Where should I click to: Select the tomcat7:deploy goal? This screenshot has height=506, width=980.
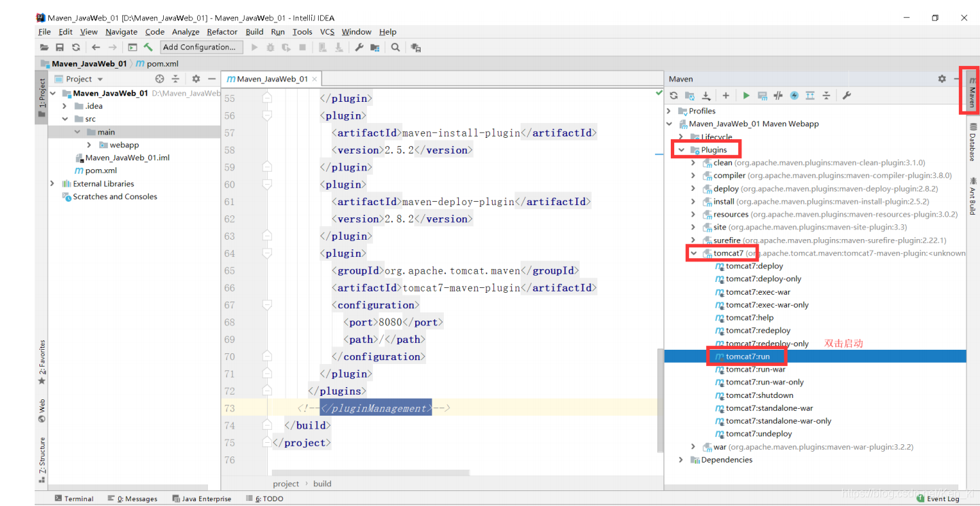click(x=754, y=266)
